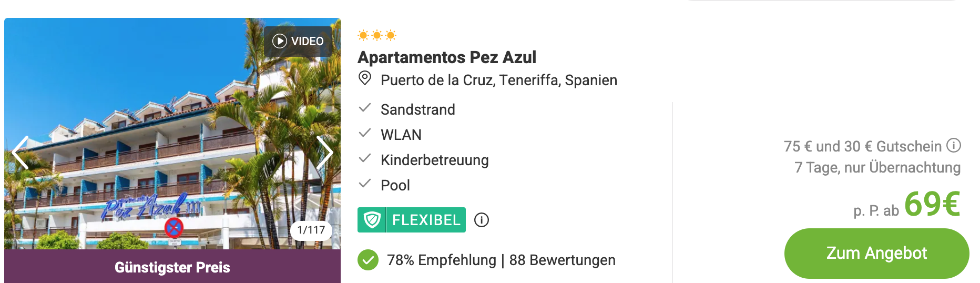The image size is (980, 283).
Task: Click the location pin icon
Action: click(x=365, y=79)
